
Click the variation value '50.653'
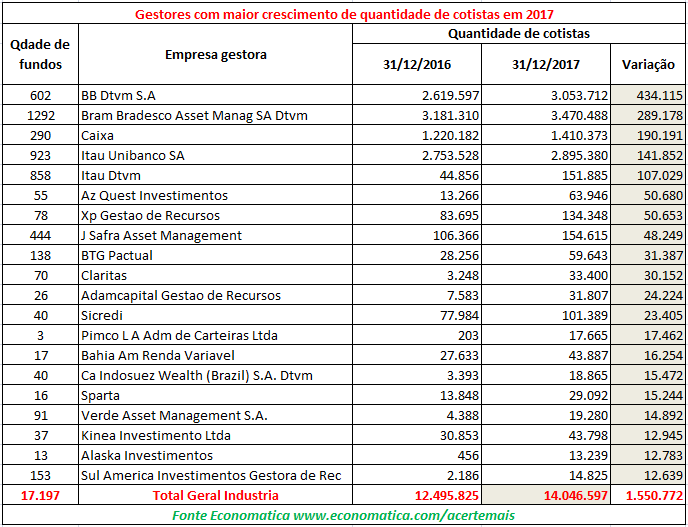point(648,215)
